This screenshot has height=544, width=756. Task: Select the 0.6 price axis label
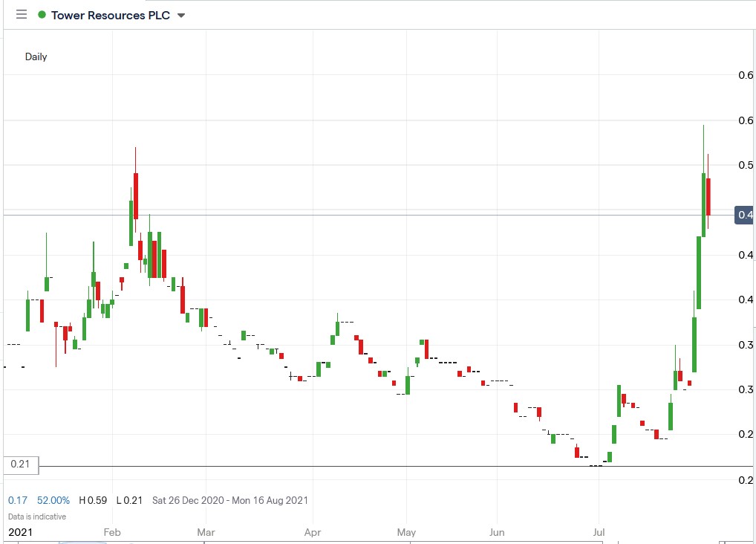pyautogui.click(x=746, y=75)
